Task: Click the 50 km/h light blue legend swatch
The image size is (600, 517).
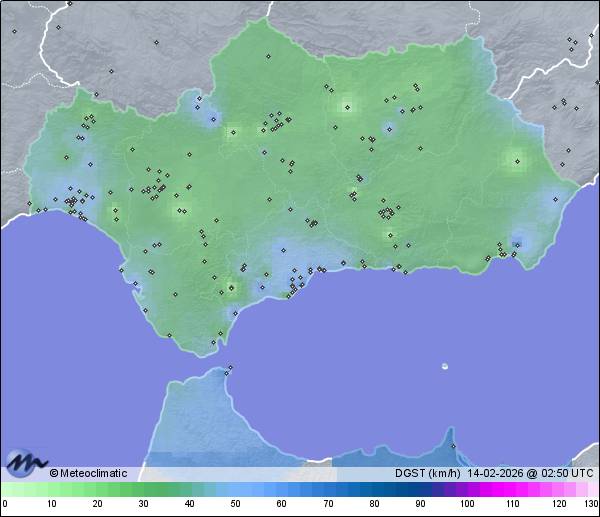Action: 235,489
